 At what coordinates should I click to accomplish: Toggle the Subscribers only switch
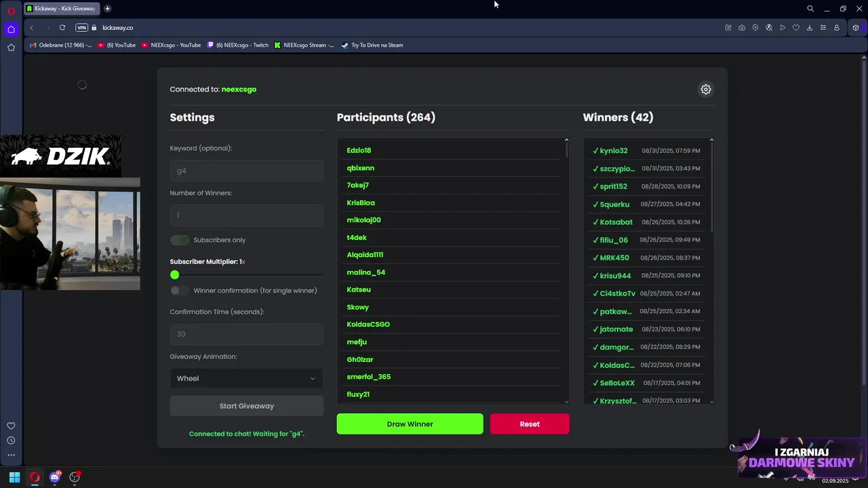pos(180,240)
